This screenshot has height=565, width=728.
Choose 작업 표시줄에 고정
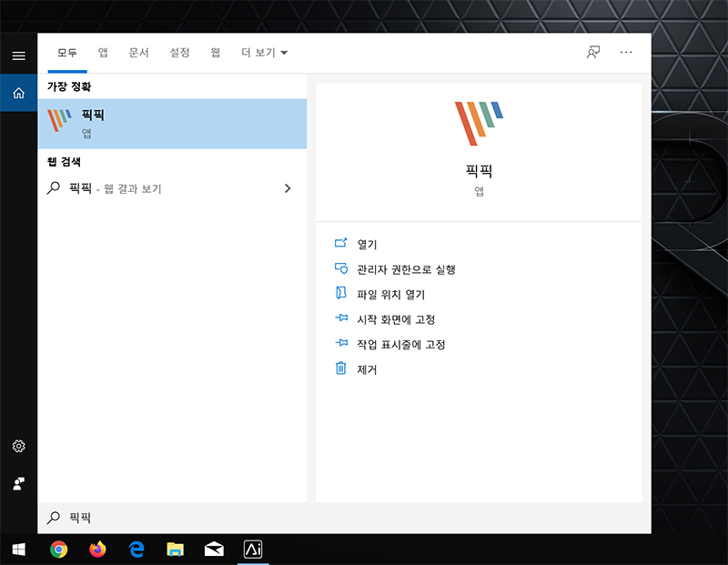click(401, 345)
